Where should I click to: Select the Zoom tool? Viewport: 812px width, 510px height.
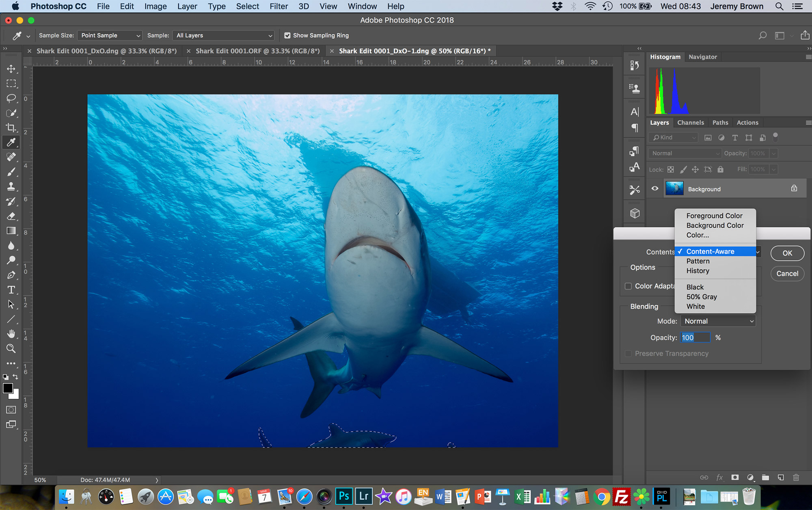tap(11, 348)
